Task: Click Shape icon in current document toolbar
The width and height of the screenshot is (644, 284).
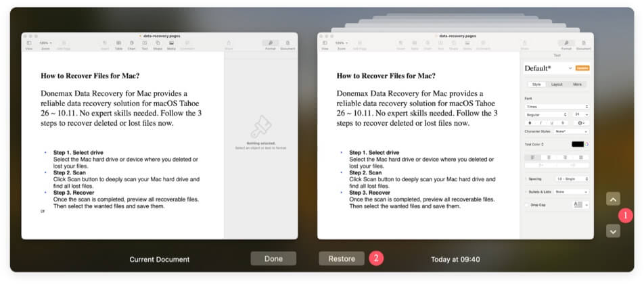Action: 158,43
